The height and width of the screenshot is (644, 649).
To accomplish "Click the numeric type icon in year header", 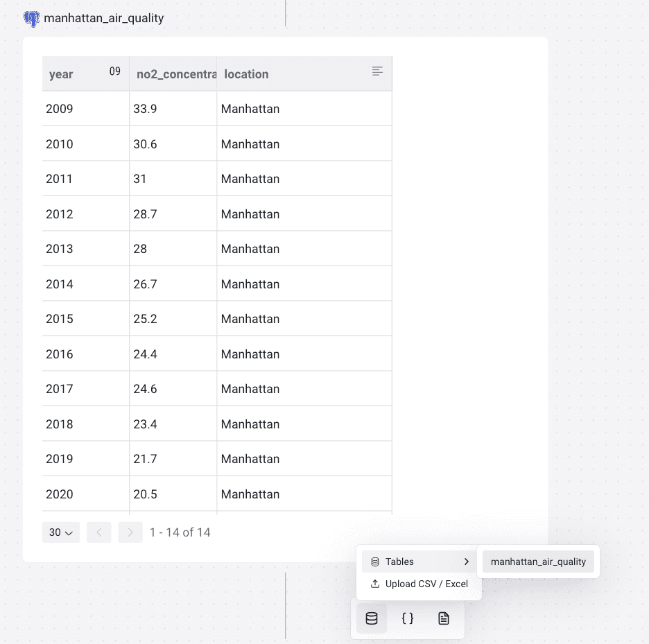I will (x=115, y=71).
